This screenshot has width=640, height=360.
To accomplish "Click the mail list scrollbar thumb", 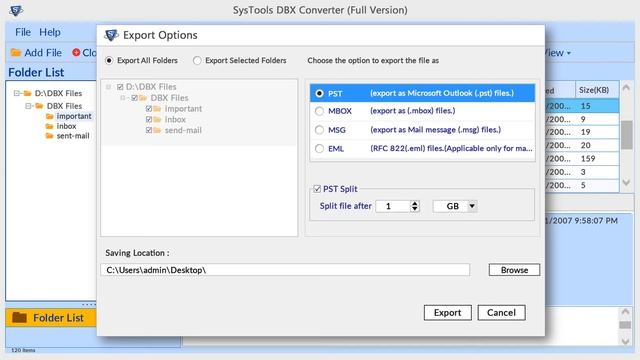I will [627, 135].
